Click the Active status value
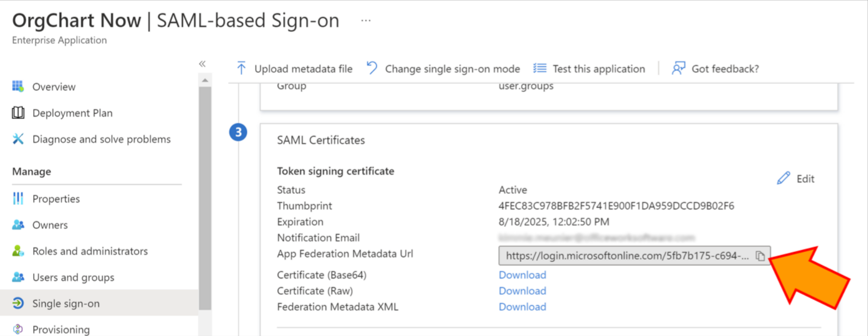The width and height of the screenshot is (868, 336). coord(513,190)
